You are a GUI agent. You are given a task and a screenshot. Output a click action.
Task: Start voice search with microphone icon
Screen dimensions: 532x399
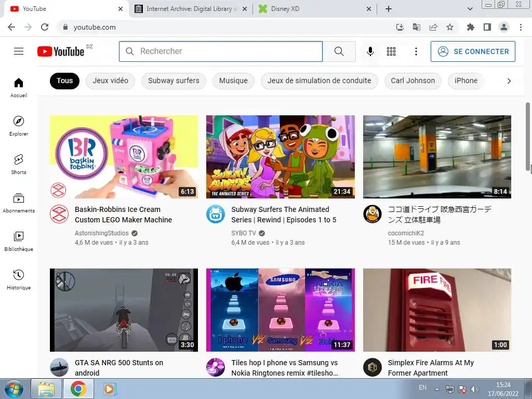(x=370, y=51)
